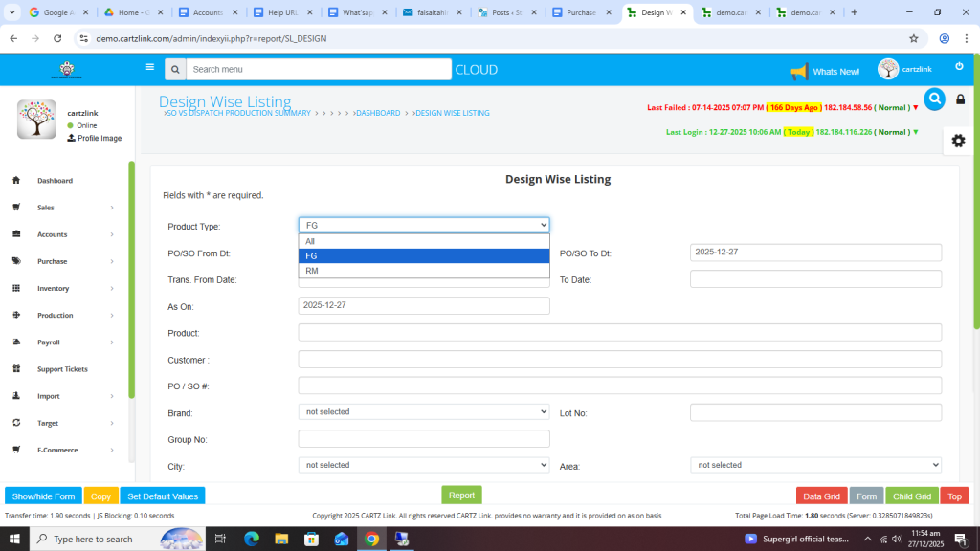Click the blue circular search icon
The width and height of the screenshot is (980, 551).
pyautogui.click(x=934, y=99)
